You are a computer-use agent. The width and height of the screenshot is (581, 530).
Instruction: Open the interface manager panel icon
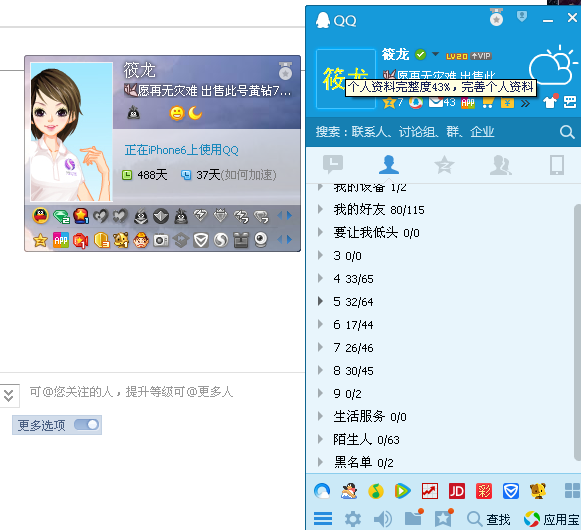click(x=570, y=102)
